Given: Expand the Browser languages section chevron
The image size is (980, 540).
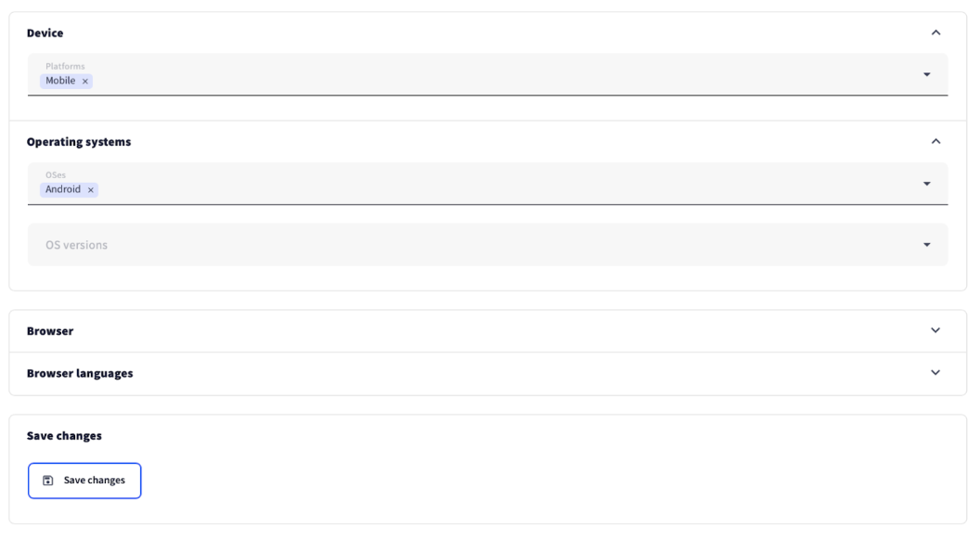Looking at the screenshot, I should (935, 373).
